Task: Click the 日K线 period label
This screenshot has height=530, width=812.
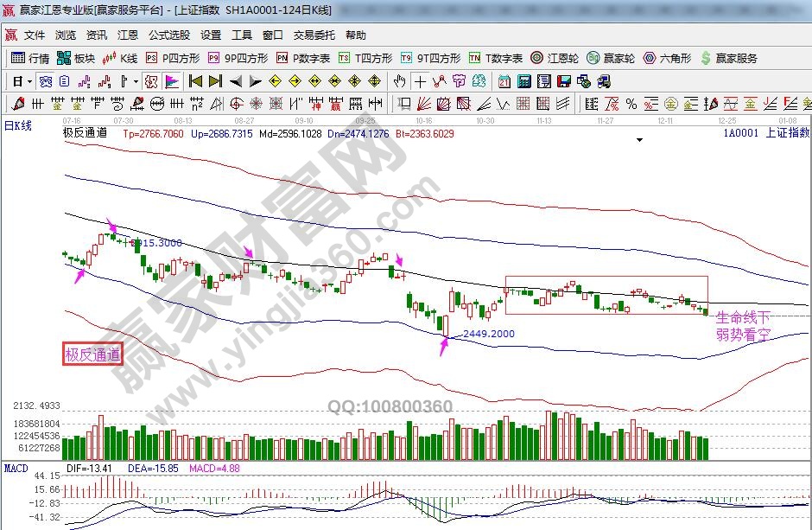Action: click(18, 126)
